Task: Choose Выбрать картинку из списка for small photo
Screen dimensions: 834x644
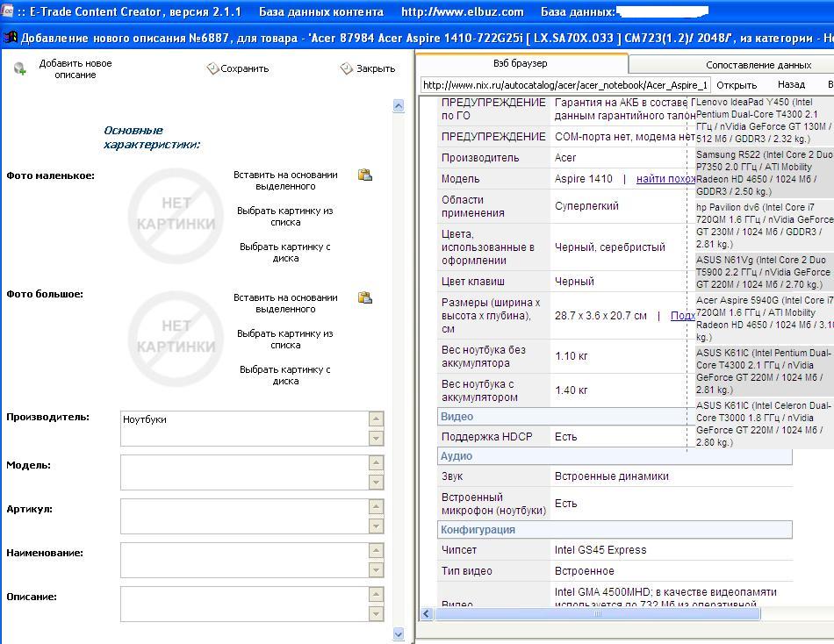Action: point(285,217)
